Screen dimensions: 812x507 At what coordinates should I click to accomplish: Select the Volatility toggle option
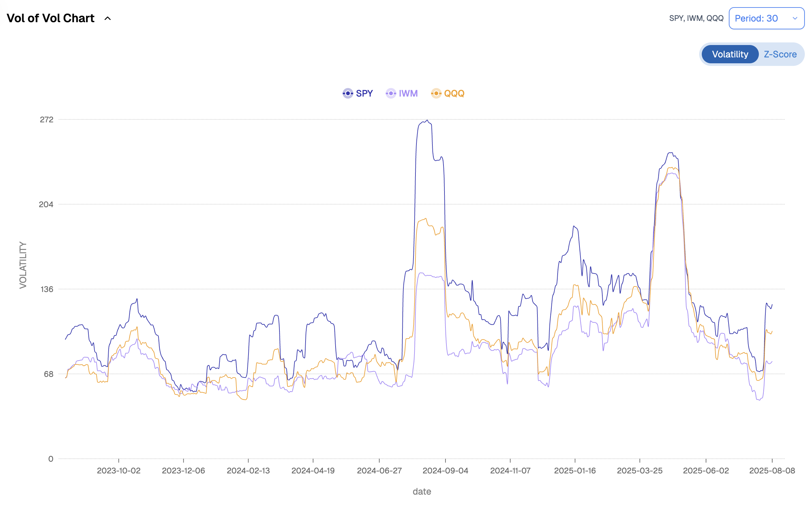click(729, 54)
